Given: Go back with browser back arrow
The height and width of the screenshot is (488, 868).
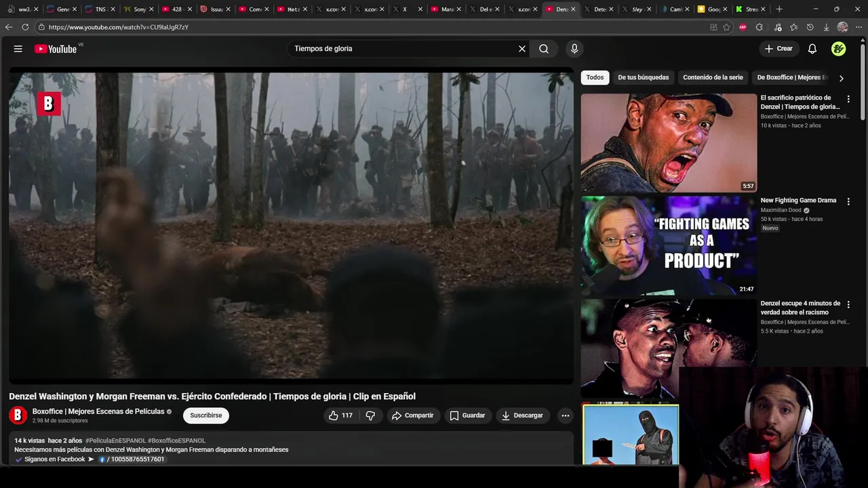Looking at the screenshot, I should pos(9,27).
